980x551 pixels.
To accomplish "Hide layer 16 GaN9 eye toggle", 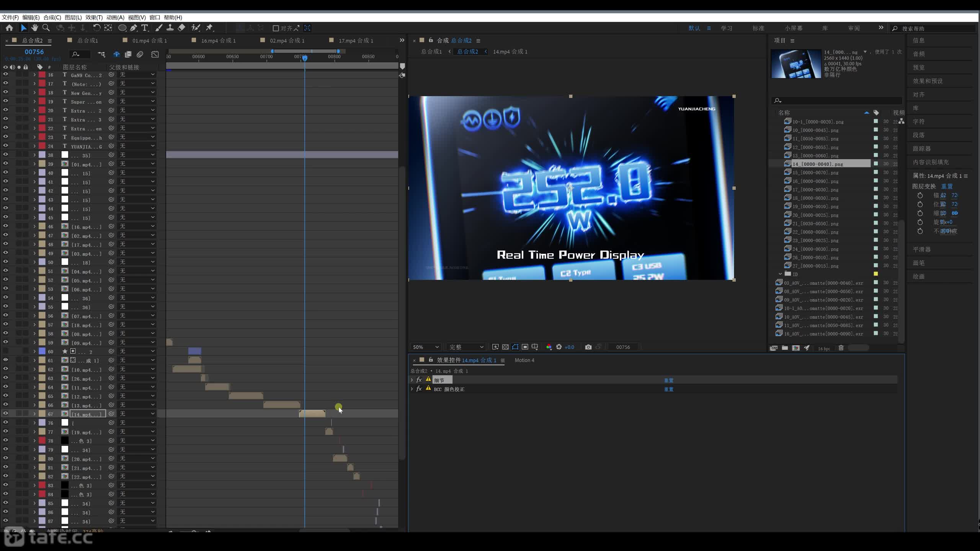I will coord(5,75).
